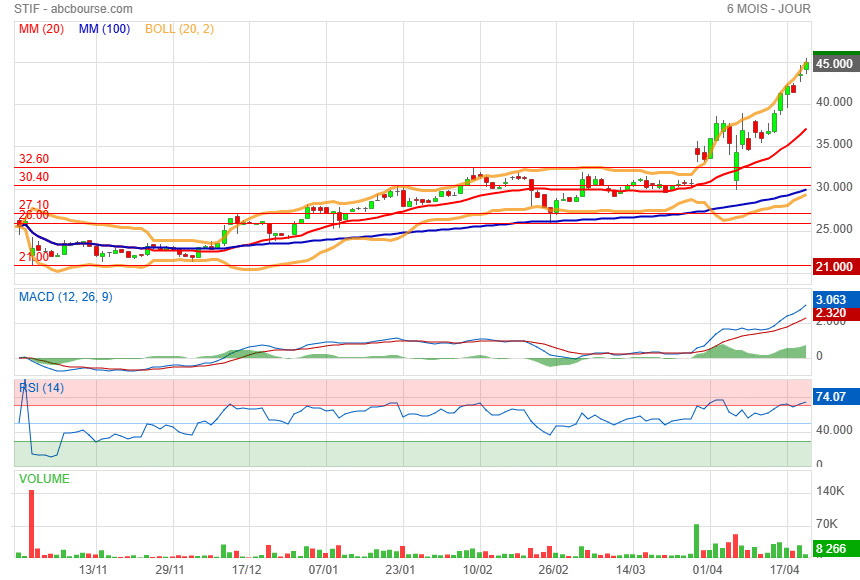The image size is (860, 580).
Task: Click the tallest green volume bar
Action: tap(697, 541)
